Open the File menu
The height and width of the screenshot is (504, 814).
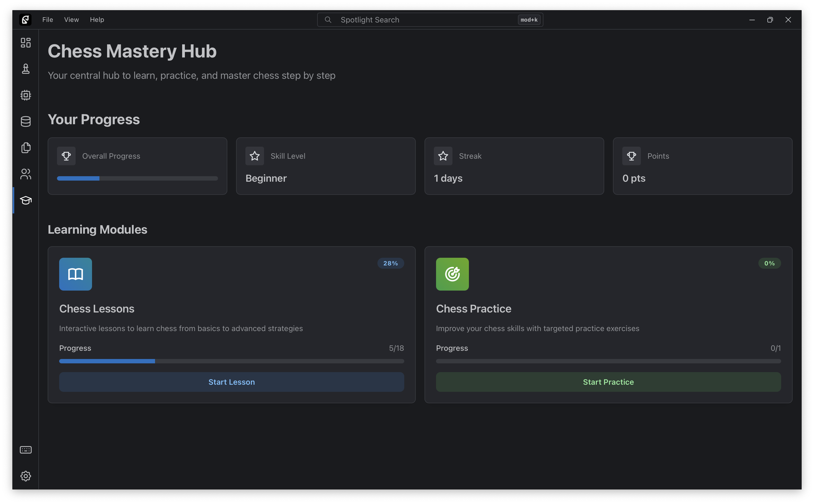(48, 20)
